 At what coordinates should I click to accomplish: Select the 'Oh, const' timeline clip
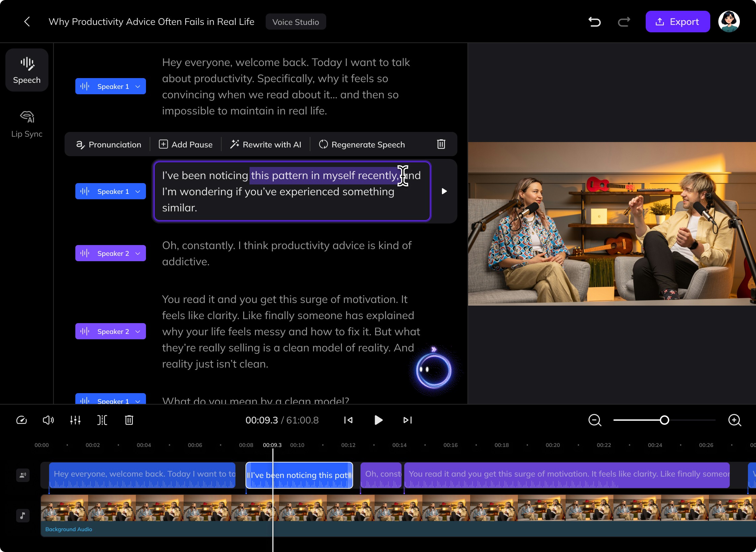(x=381, y=475)
